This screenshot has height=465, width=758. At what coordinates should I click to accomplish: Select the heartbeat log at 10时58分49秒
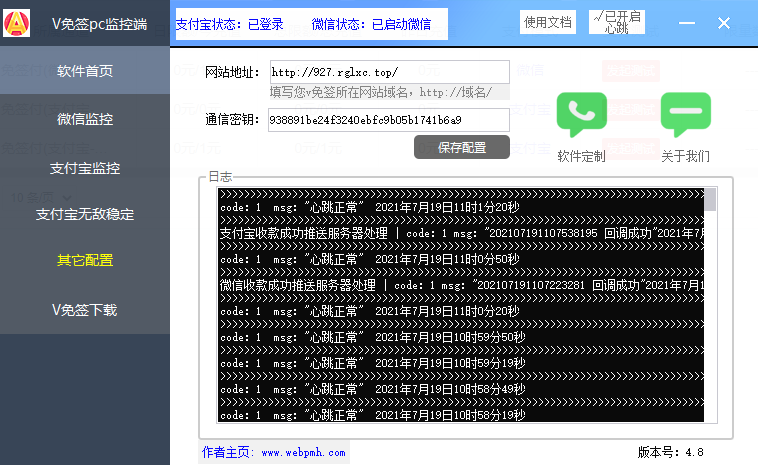(x=373, y=389)
